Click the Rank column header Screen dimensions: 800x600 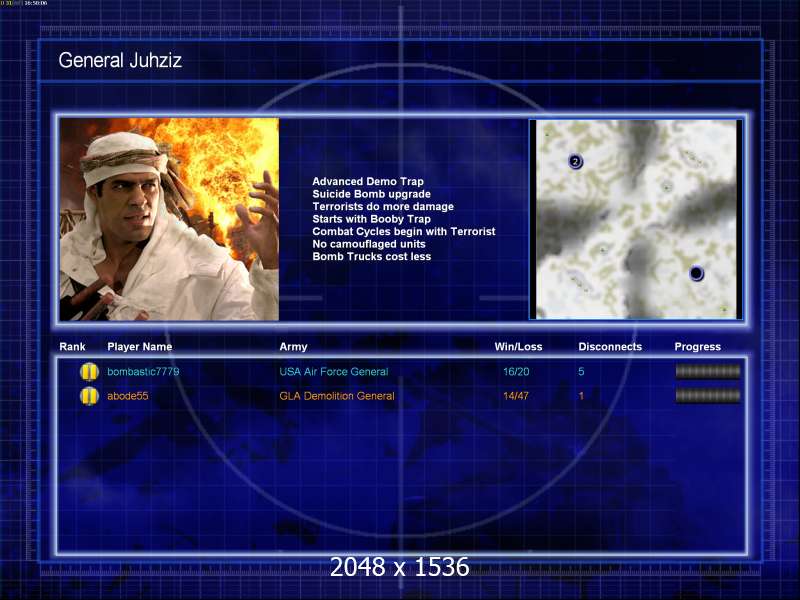(72, 346)
